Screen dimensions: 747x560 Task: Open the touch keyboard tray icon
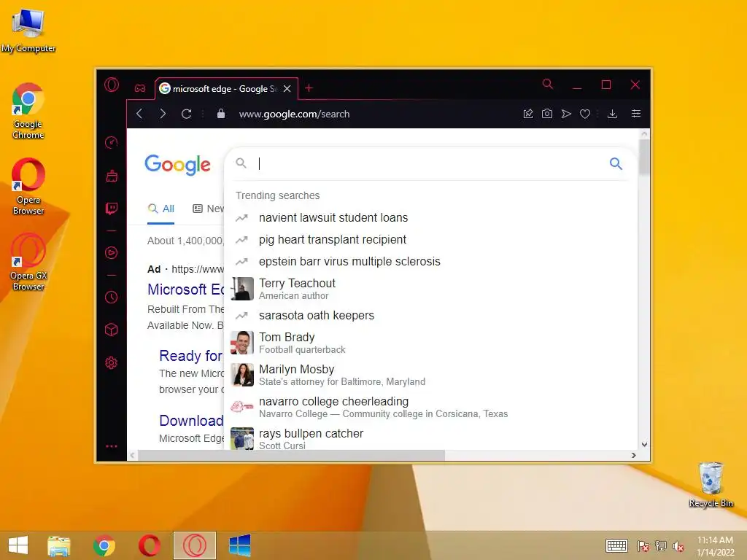tap(616, 545)
